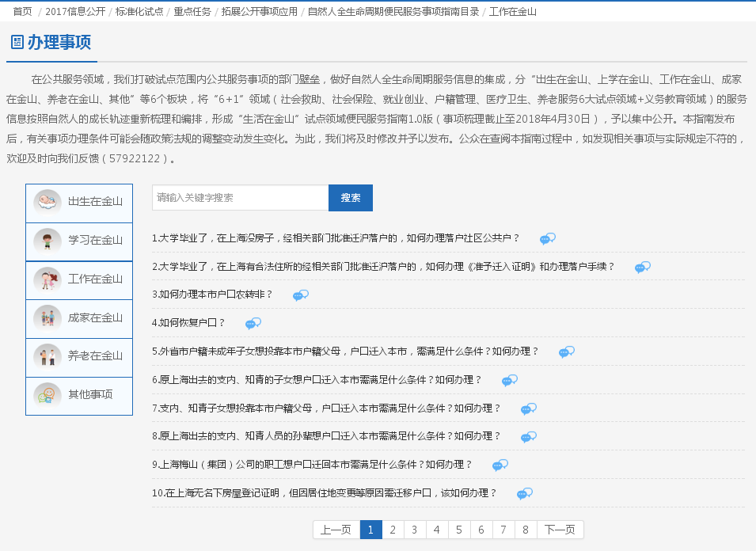Click the 成家在金山 family icon
Image resolution: width=756 pixels, height=551 pixels.
[47, 318]
